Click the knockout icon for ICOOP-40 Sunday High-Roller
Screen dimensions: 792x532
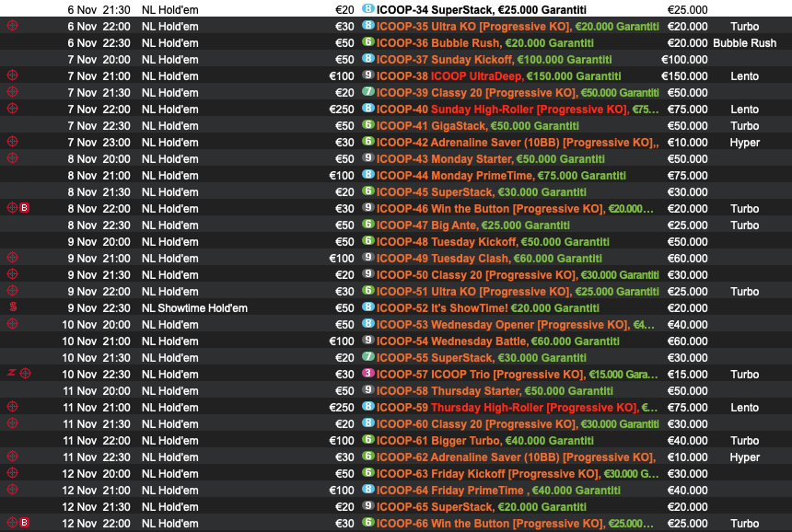[x=13, y=108]
